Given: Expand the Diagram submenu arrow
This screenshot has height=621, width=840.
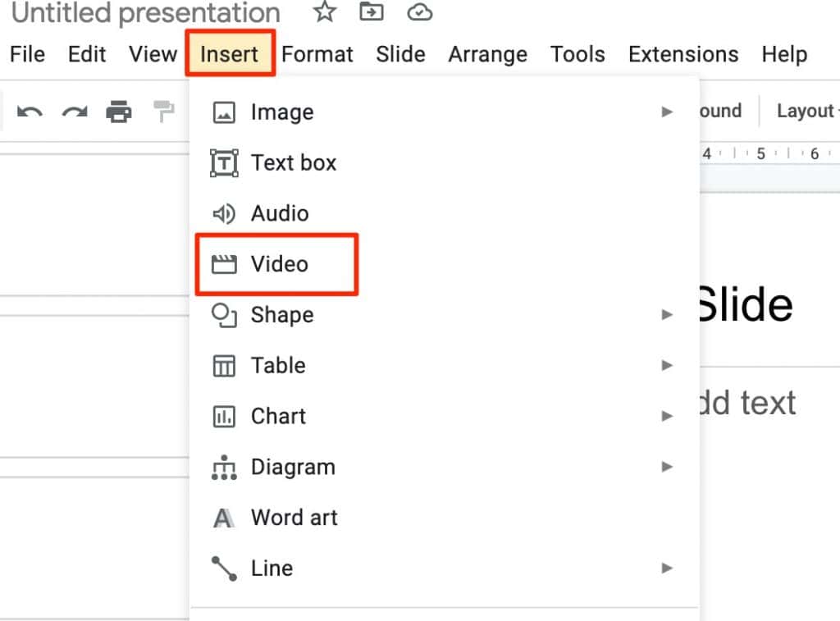Looking at the screenshot, I should point(667,467).
